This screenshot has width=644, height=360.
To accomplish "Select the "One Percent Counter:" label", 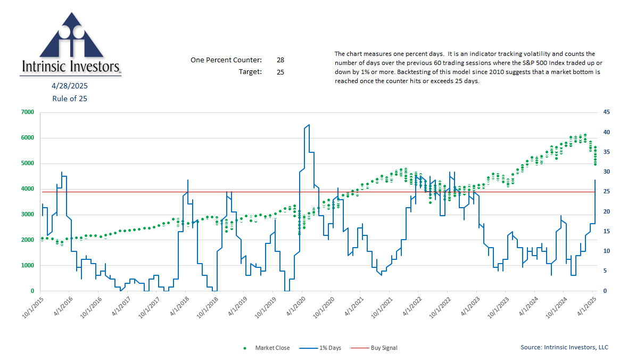I will pyautogui.click(x=226, y=60).
